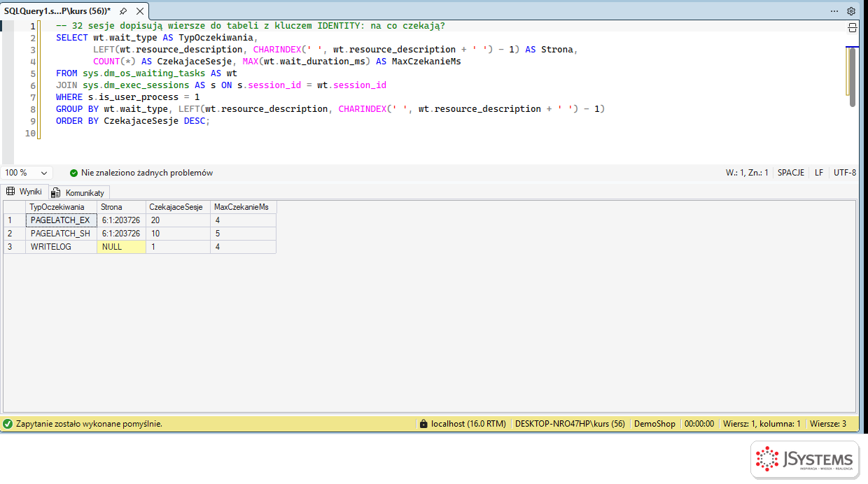
Task: Click 'Wiersze: 3' row count in status bar
Action: pos(828,424)
